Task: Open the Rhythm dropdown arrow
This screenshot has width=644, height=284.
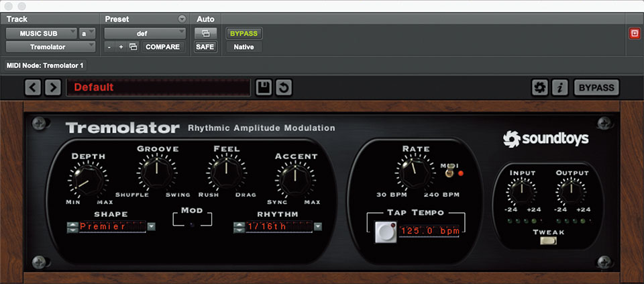Action: [x=318, y=226]
